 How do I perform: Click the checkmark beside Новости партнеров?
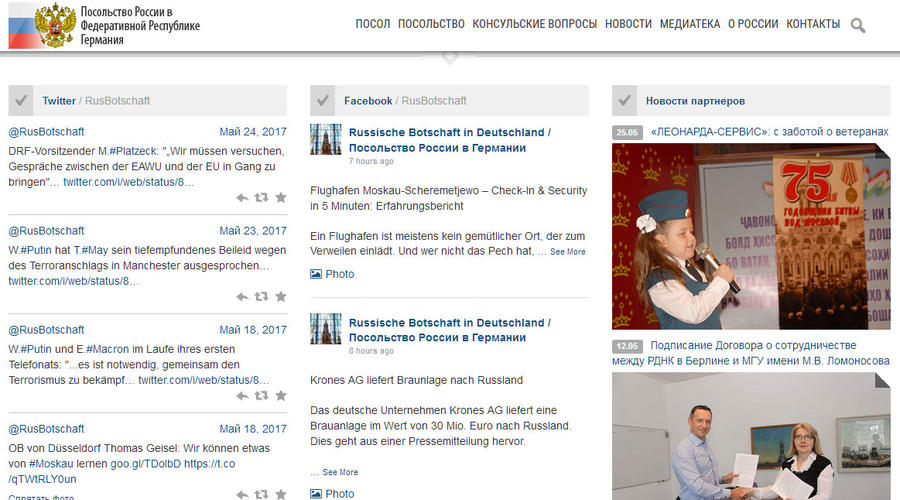(x=624, y=100)
